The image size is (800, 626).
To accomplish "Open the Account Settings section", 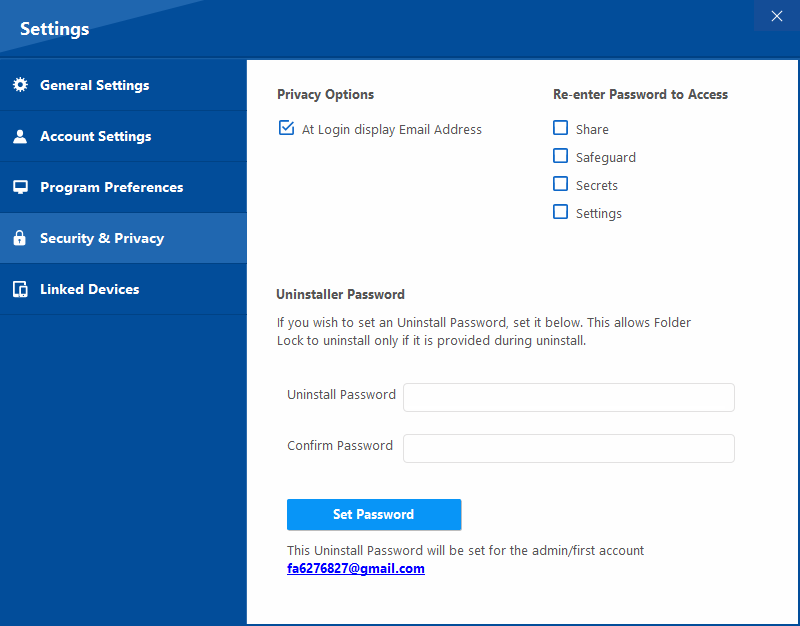I will coord(123,136).
